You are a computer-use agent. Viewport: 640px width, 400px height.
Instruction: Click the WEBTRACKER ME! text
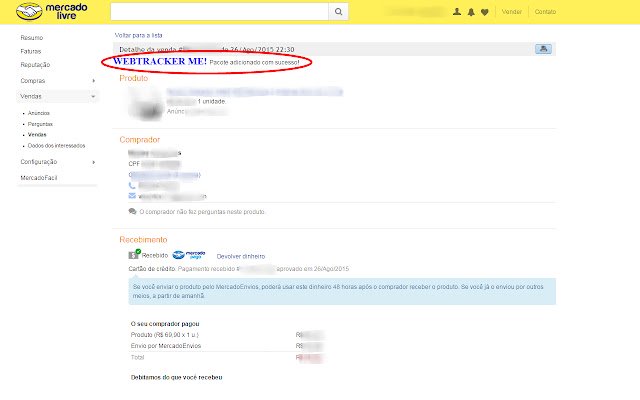[160, 61]
